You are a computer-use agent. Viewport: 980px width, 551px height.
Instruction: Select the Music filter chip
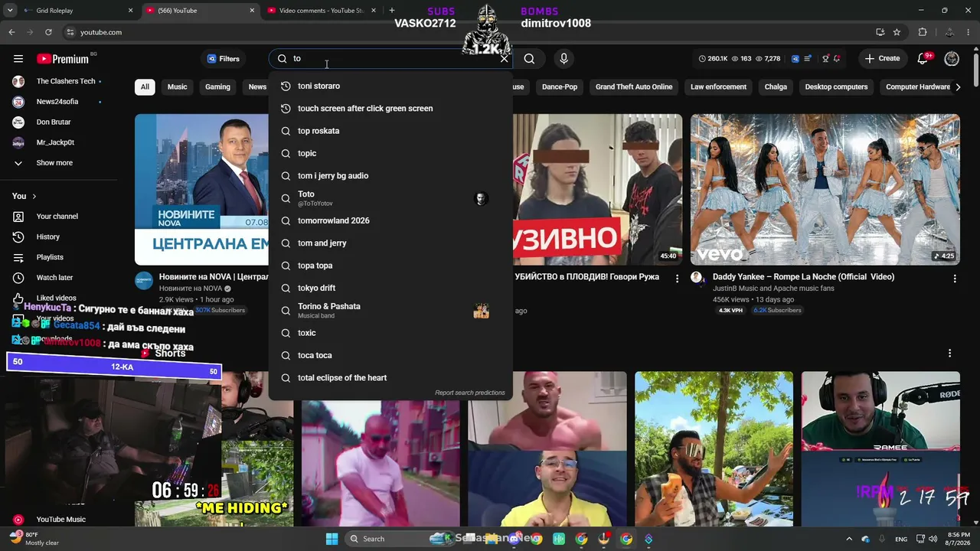(178, 86)
